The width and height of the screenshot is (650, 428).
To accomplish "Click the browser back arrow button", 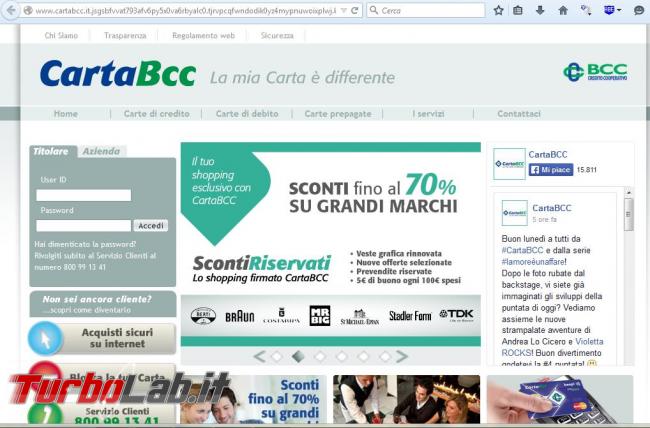I will coord(11,10).
